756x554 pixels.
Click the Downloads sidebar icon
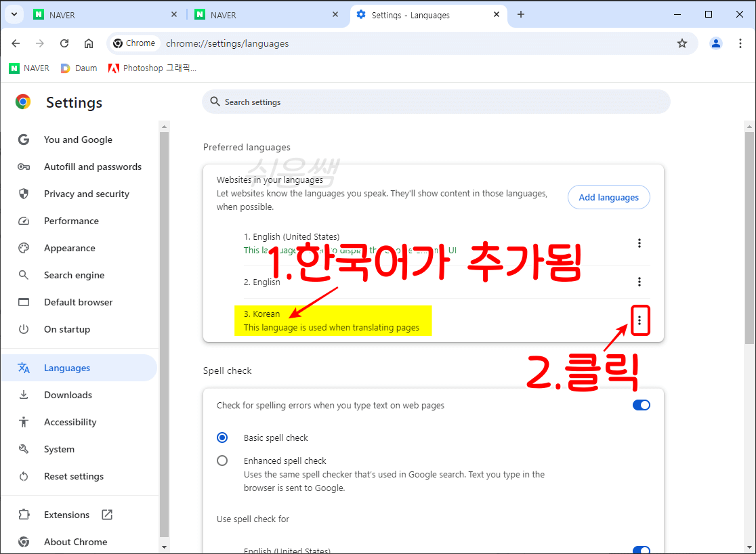[x=24, y=394]
